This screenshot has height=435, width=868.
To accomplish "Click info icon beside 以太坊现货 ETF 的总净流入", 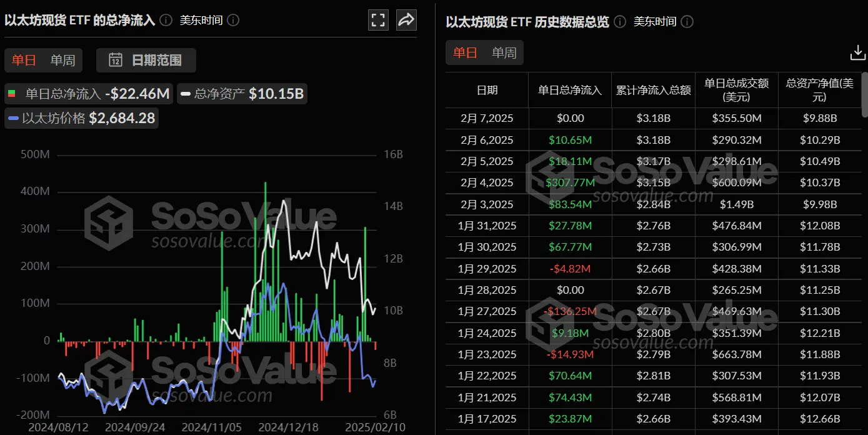I will click(166, 20).
